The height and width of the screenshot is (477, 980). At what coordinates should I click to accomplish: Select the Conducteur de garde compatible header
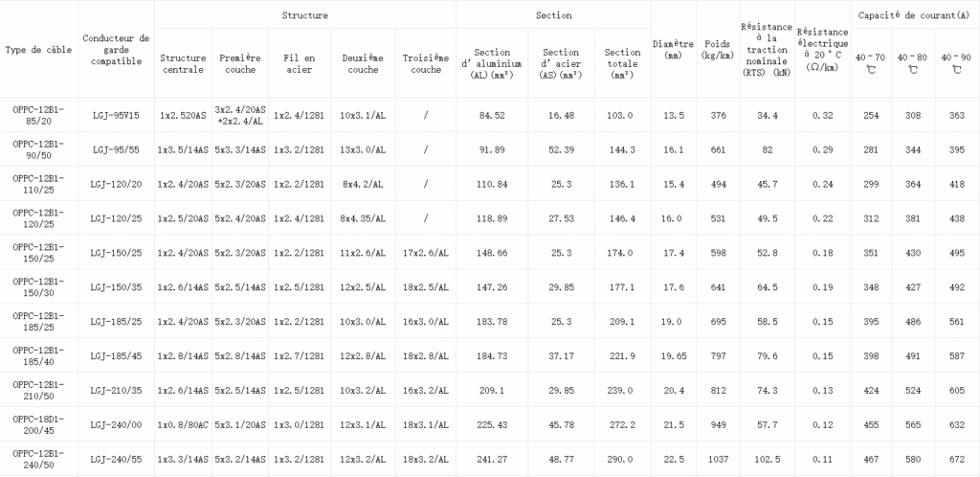click(x=116, y=50)
